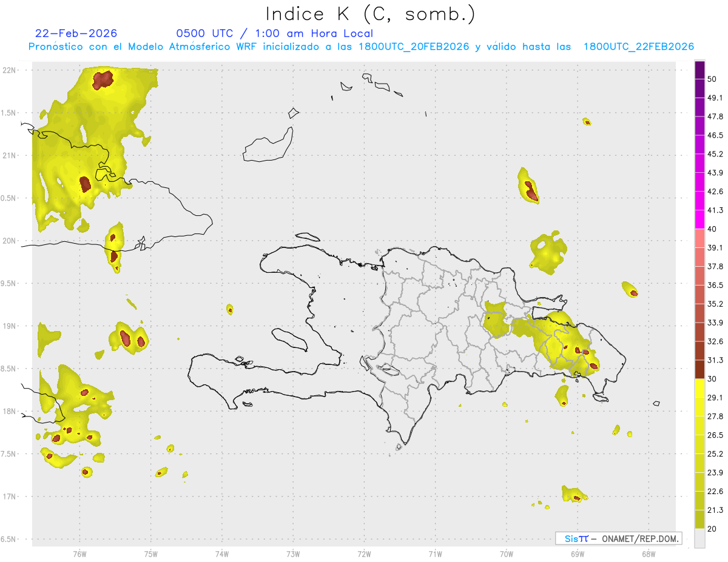Pick the gray swatch below 20

click(700, 538)
